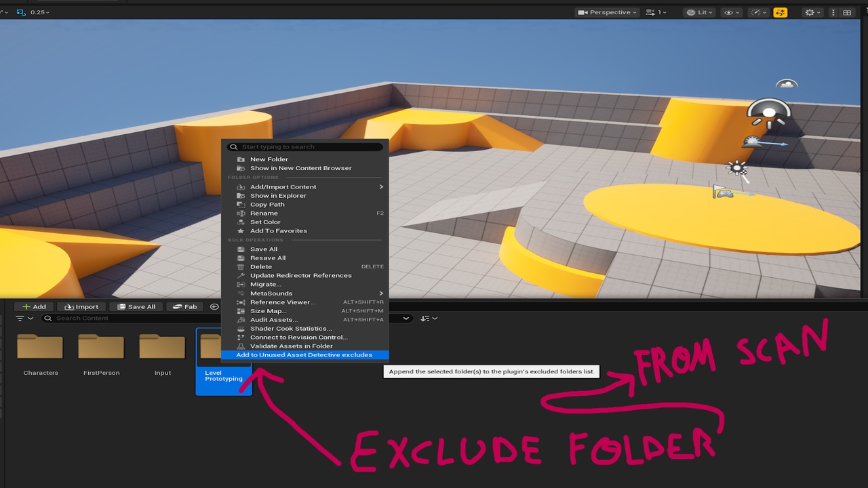Screen dimensions: 868x488
Task: Expand the saved search chevron in the search bar
Action: point(406,319)
